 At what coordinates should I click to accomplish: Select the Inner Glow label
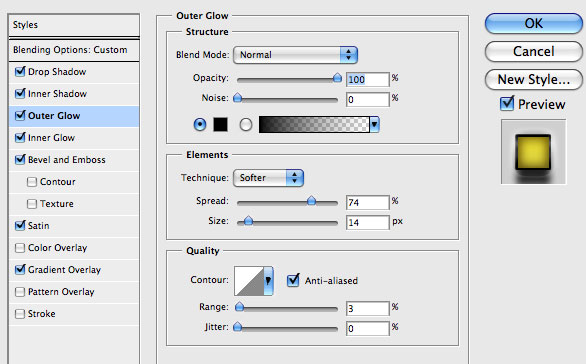(52, 138)
